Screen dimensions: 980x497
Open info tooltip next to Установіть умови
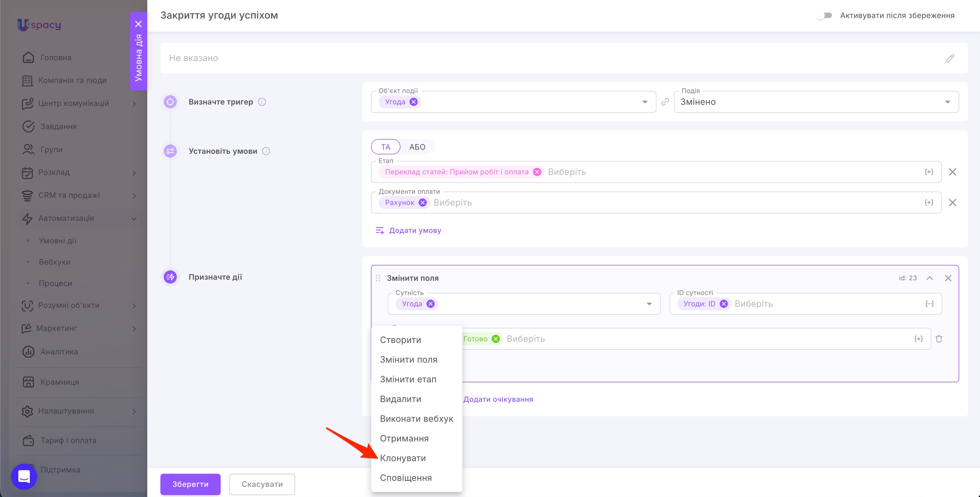click(x=266, y=151)
